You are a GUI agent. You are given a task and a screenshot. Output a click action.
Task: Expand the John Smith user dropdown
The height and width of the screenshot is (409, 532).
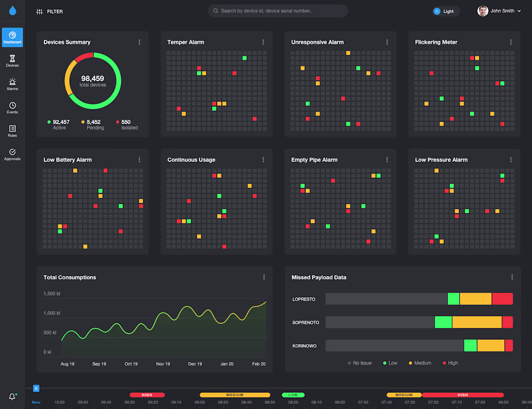point(519,11)
